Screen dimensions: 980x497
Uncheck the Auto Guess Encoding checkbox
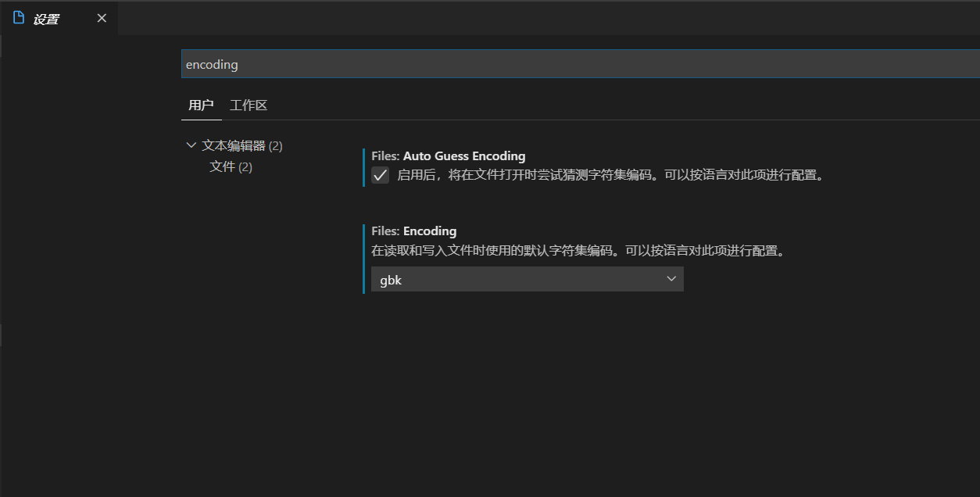[x=380, y=175]
